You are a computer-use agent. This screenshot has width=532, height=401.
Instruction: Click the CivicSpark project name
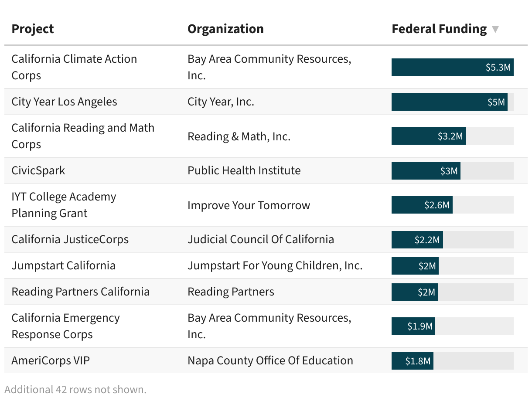click(38, 170)
